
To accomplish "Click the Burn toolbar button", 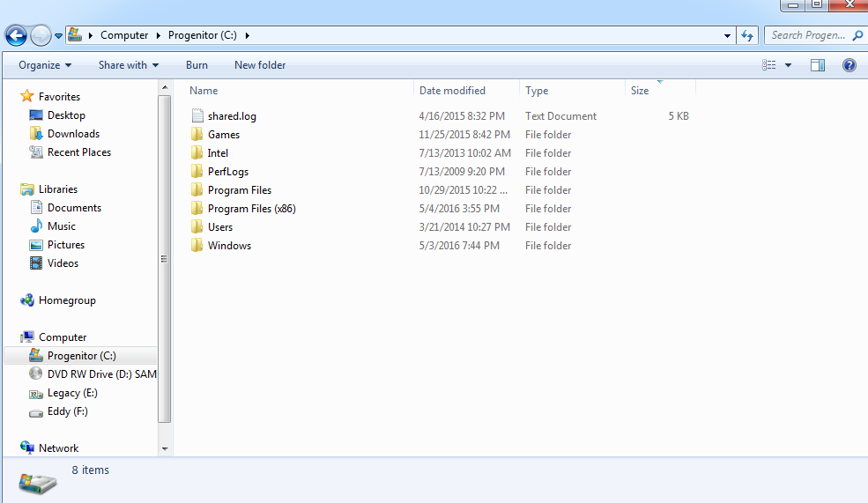I will coord(197,65).
